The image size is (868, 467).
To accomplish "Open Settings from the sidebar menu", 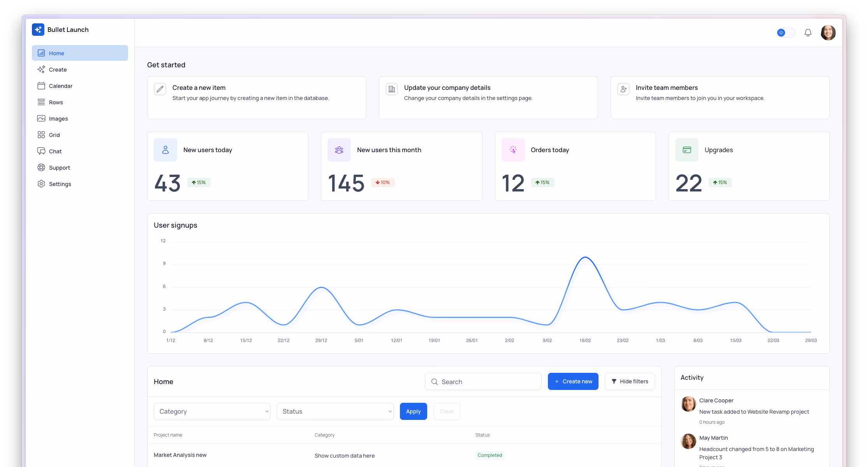I will (x=60, y=184).
